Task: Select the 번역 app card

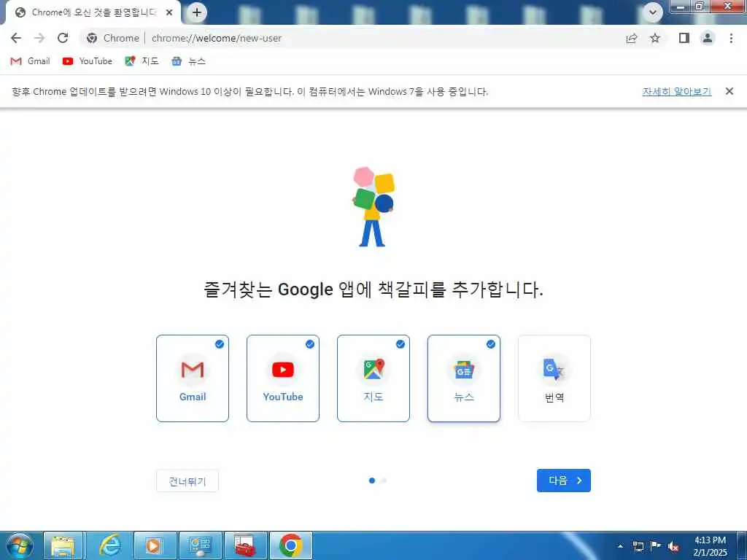Action: point(554,378)
